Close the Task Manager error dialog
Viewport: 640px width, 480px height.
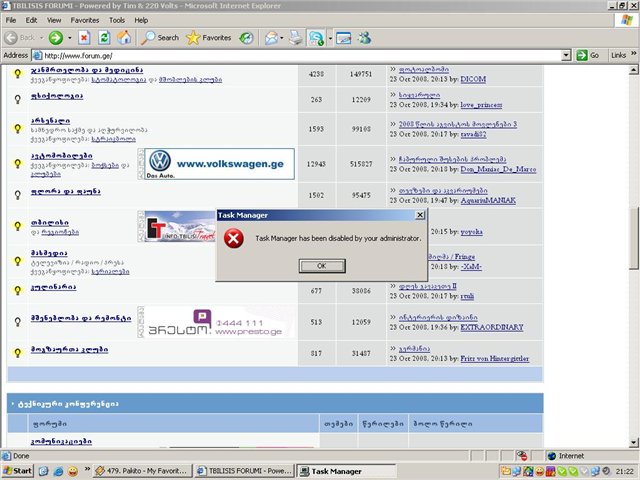420,215
